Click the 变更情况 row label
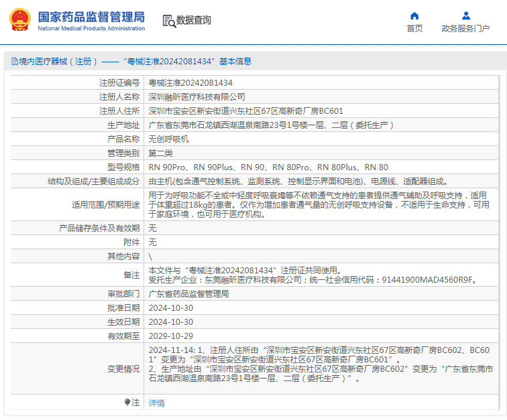 (x=123, y=368)
